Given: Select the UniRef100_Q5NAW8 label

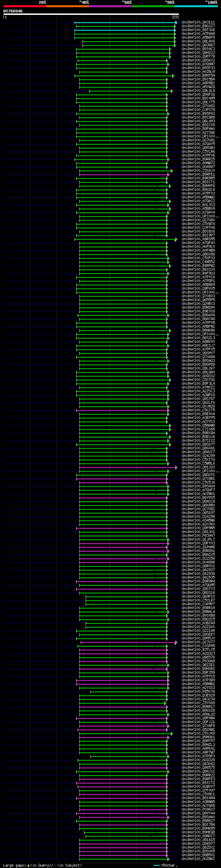Looking at the screenshot, I should point(198,426).
